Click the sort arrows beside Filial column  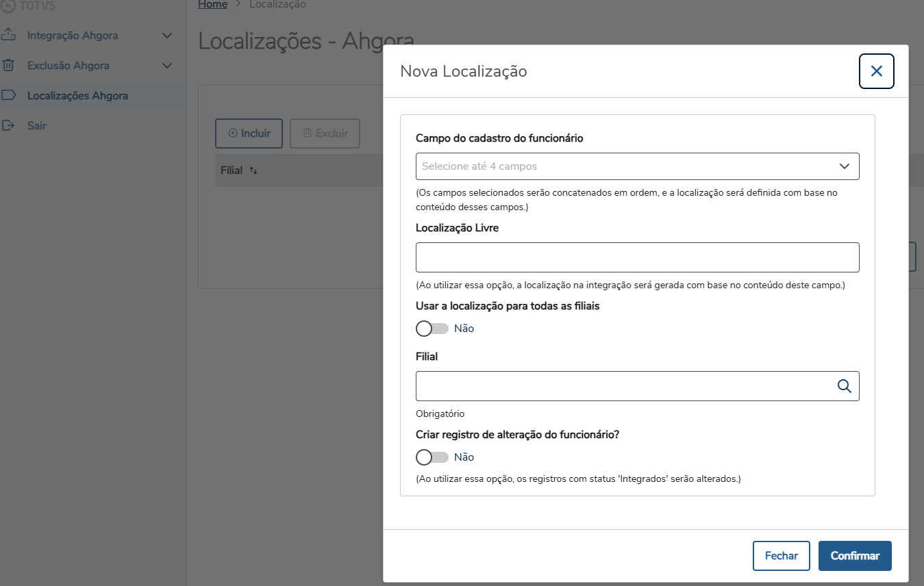(x=253, y=170)
